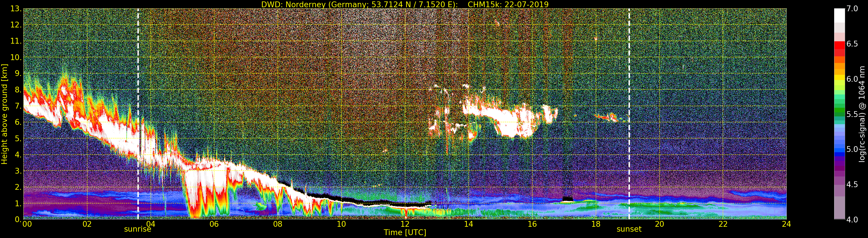Click the height axis tick label '0.'
Viewport: 868px width, 238px height.
pos(18,219)
